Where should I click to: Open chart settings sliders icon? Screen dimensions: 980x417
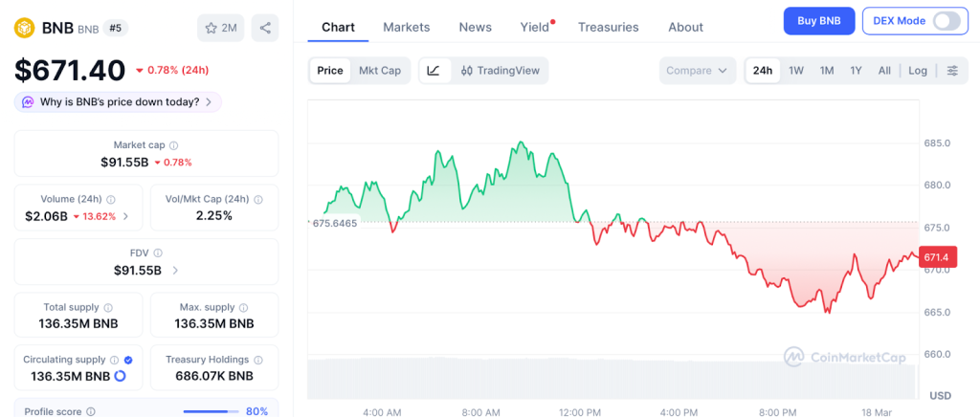(952, 71)
